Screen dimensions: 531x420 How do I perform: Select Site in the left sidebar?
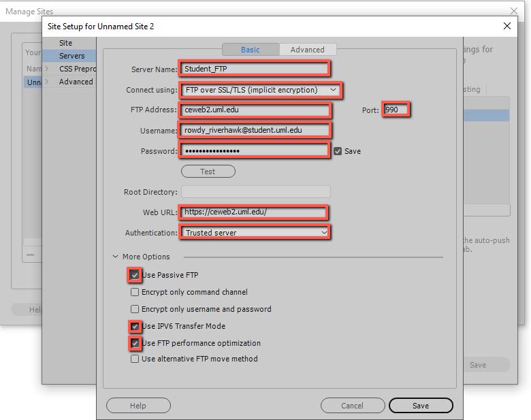pos(66,43)
